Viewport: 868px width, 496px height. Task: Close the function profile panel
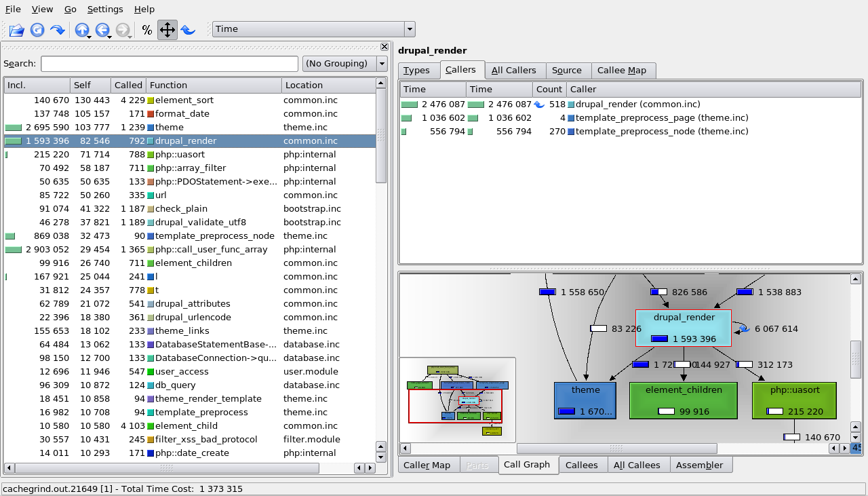click(x=384, y=47)
